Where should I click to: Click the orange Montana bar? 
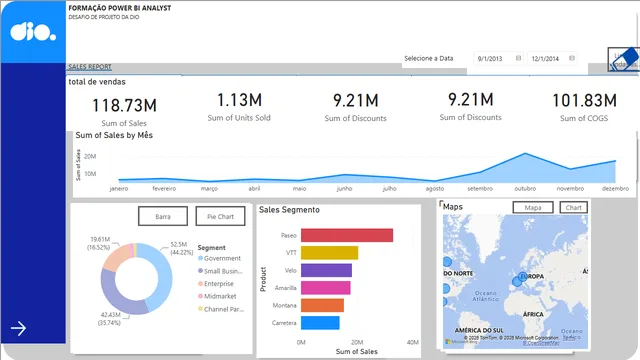coord(322,305)
